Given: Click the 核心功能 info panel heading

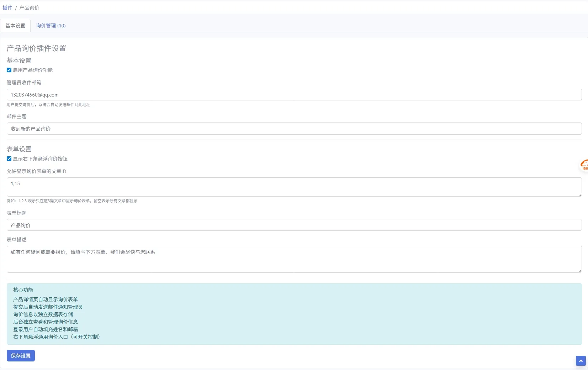Looking at the screenshot, I should click(x=23, y=290).
